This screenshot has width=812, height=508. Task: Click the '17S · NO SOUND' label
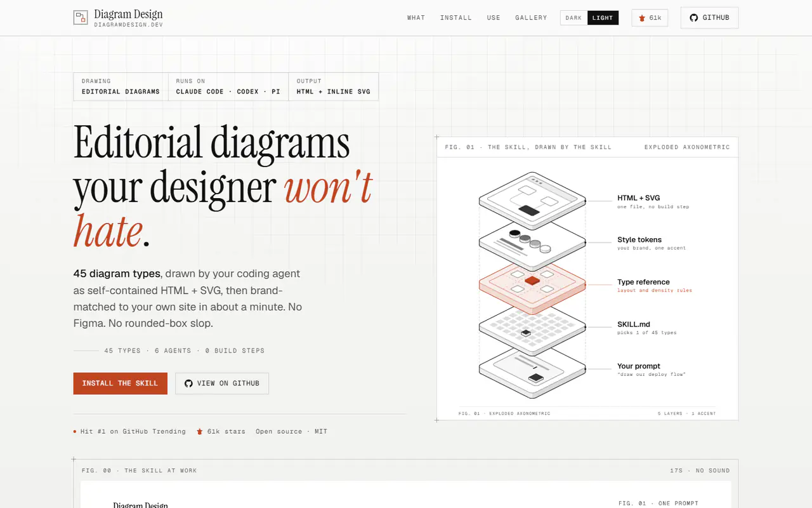pyautogui.click(x=700, y=471)
